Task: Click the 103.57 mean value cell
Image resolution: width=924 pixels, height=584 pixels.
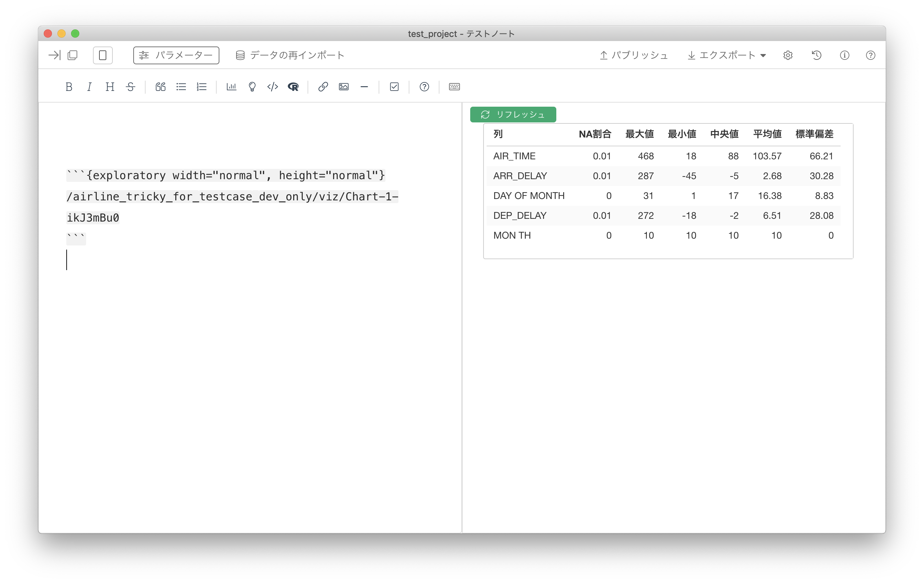Action: pyautogui.click(x=767, y=156)
